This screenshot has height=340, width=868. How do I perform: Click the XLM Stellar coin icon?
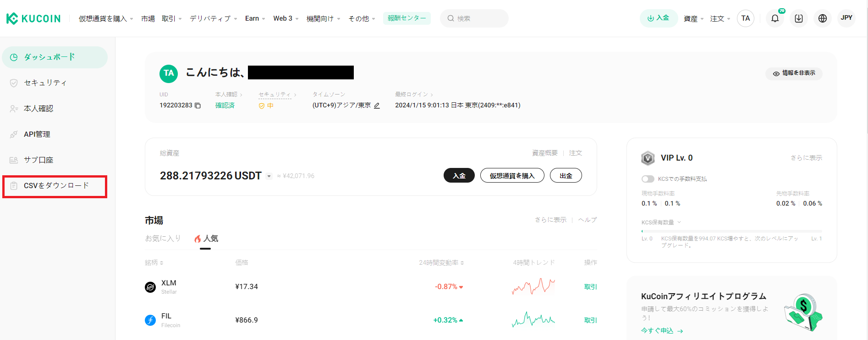click(x=150, y=287)
